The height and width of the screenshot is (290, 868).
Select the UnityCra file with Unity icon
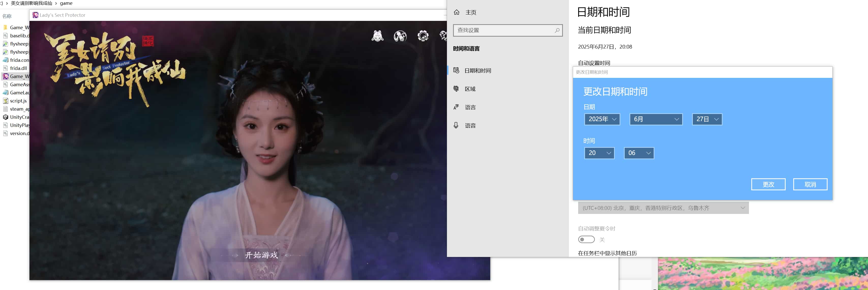coord(5,117)
